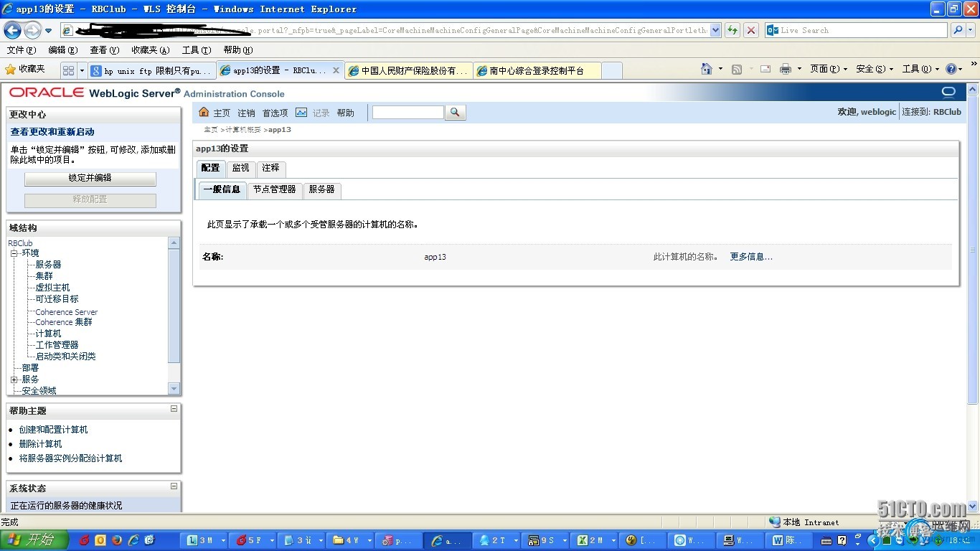980x551 pixels.
Task: Open 查看更改和重新启动 link
Action: coord(52,132)
